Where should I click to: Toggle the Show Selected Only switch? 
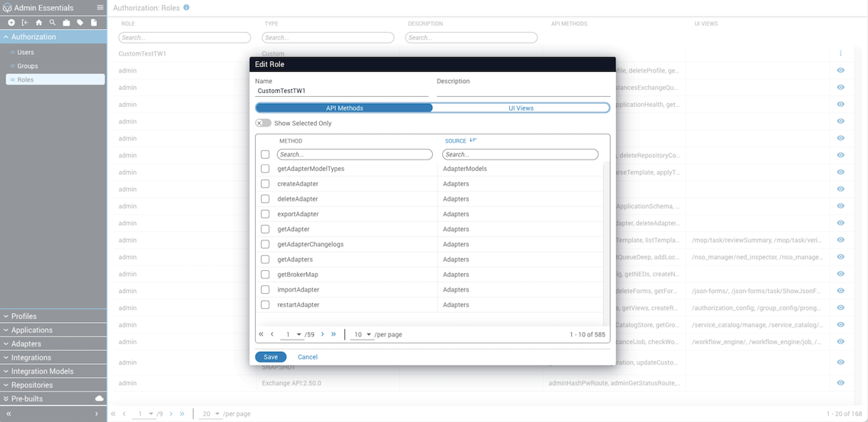pyautogui.click(x=263, y=123)
